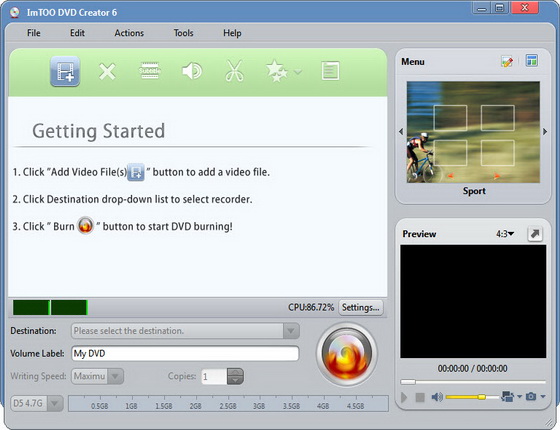Open the Subtitle tool in toolbar
The height and width of the screenshot is (430, 560).
pyautogui.click(x=149, y=71)
